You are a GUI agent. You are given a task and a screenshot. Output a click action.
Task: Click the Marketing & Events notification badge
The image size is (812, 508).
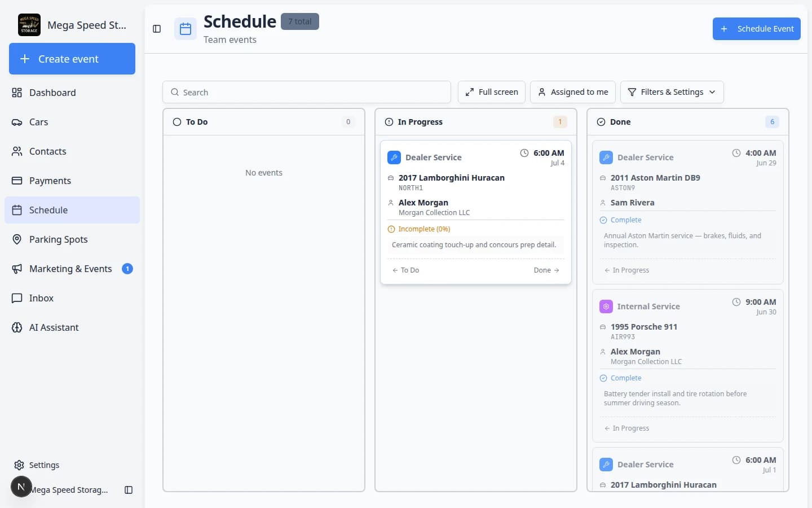(127, 269)
